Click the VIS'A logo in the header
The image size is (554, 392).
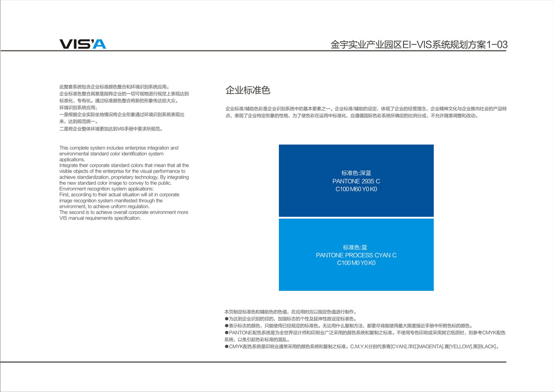coord(83,44)
